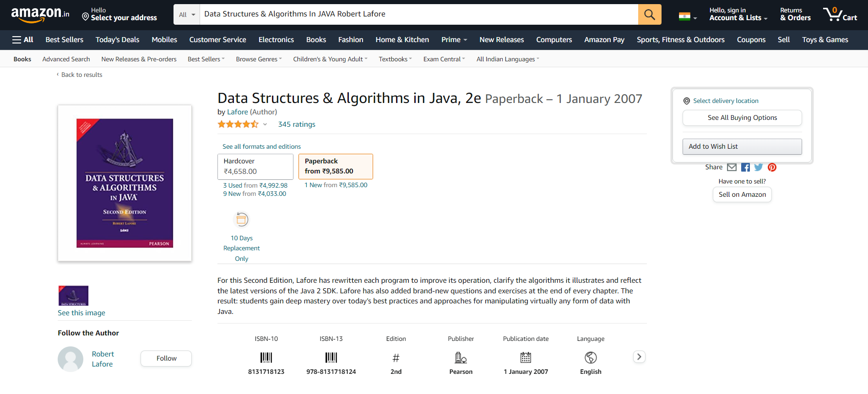The width and height of the screenshot is (868, 394).
Task: Open Mobiles in the navigation bar
Action: [164, 40]
